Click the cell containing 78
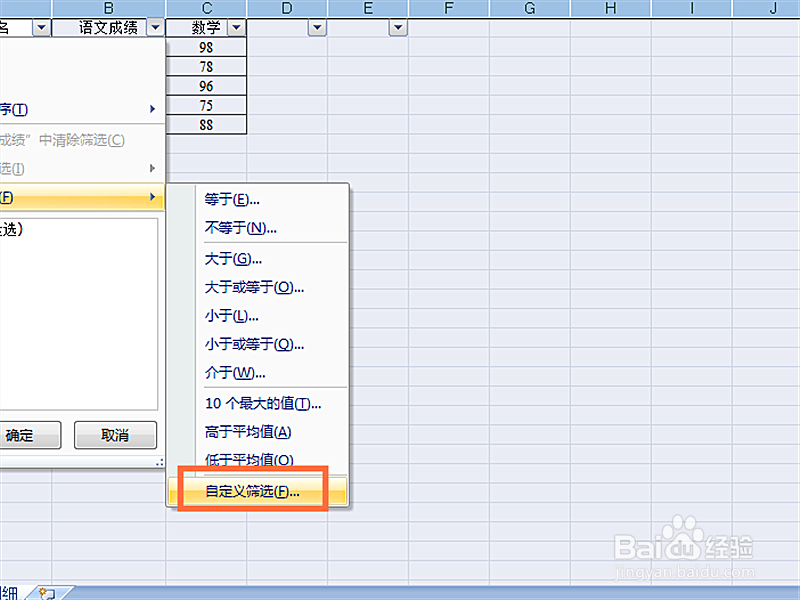The height and width of the screenshot is (600, 800). [206, 67]
